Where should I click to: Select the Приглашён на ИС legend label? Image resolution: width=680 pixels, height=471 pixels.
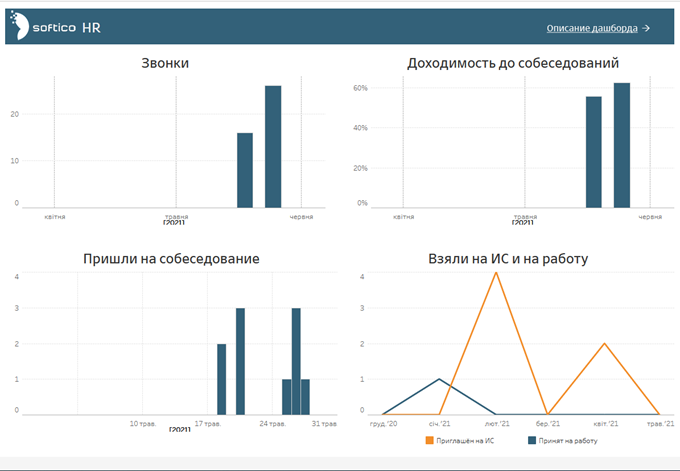pos(467,439)
